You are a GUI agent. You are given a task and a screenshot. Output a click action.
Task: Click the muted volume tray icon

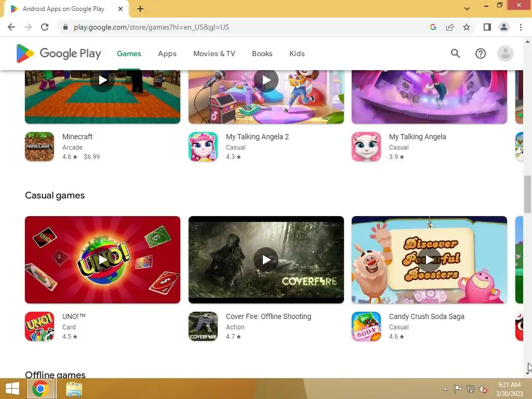click(483, 389)
